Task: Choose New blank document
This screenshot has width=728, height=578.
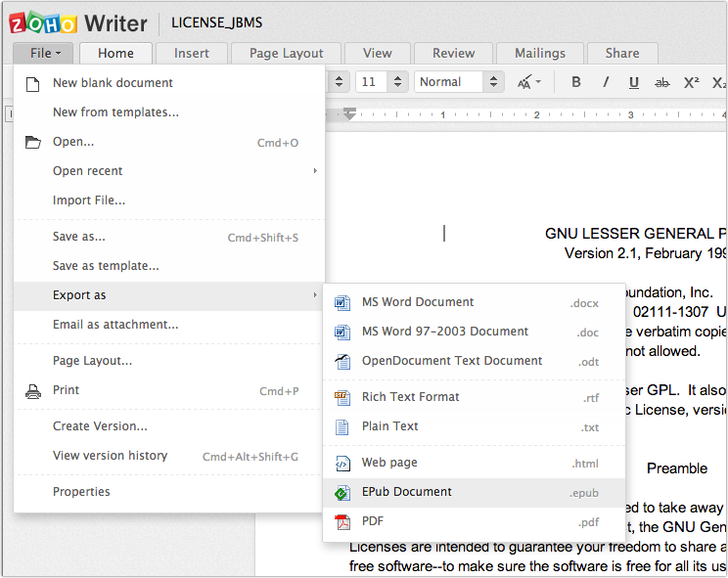Action: pyautogui.click(x=169, y=83)
